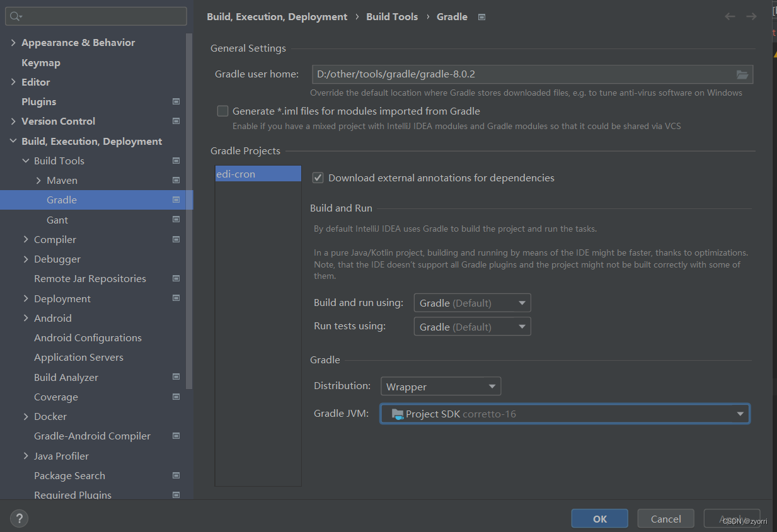Expand Appearance & Behavior section

click(13, 42)
